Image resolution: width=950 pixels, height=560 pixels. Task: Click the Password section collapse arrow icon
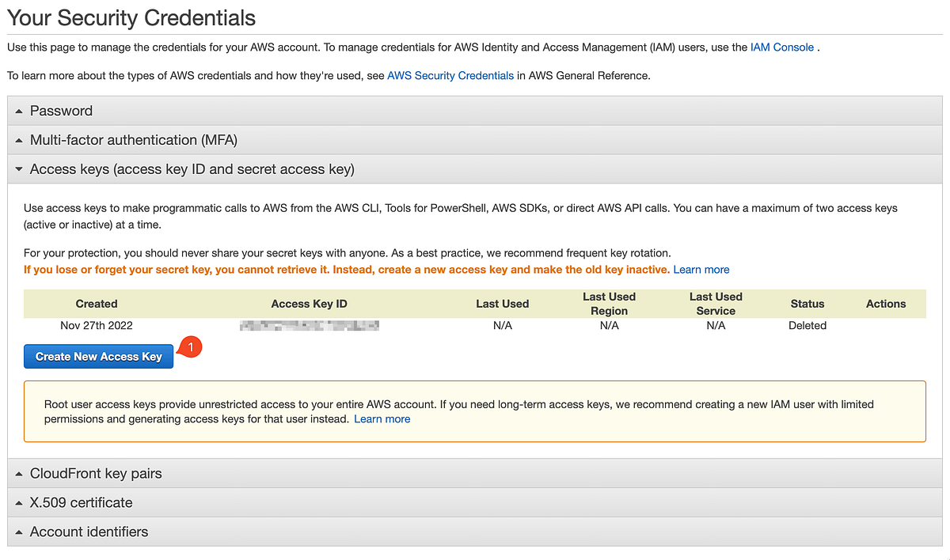point(19,110)
